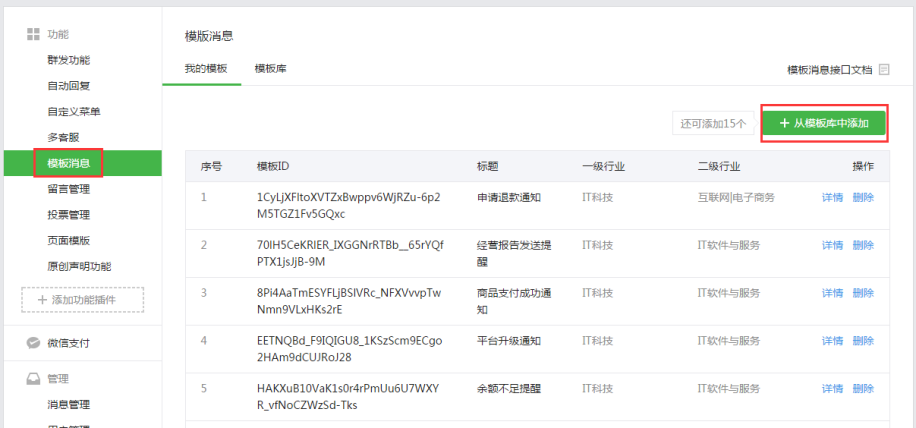Select 自定义菜单 in sidebar

click(x=74, y=112)
